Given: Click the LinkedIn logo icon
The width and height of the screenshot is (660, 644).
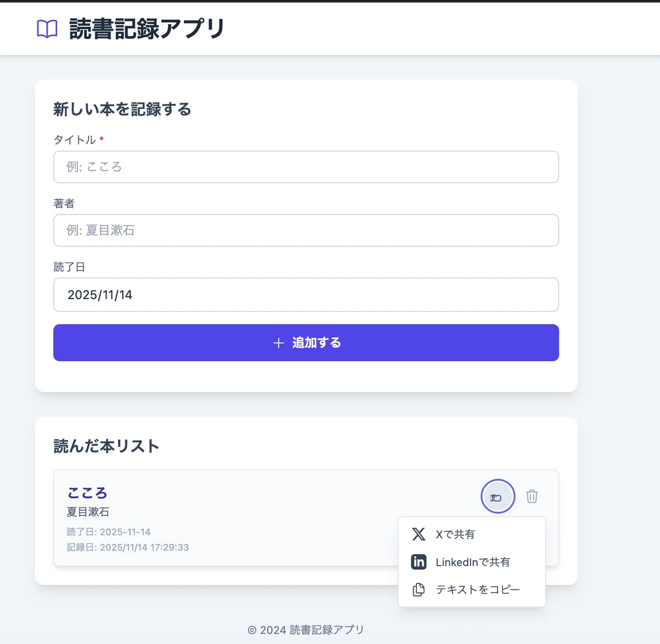Looking at the screenshot, I should pyautogui.click(x=419, y=562).
